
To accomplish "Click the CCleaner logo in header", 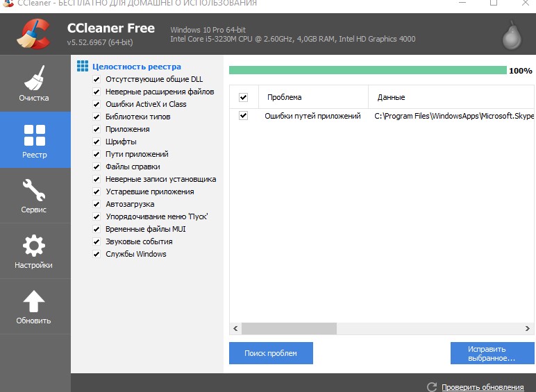I will (x=33, y=35).
